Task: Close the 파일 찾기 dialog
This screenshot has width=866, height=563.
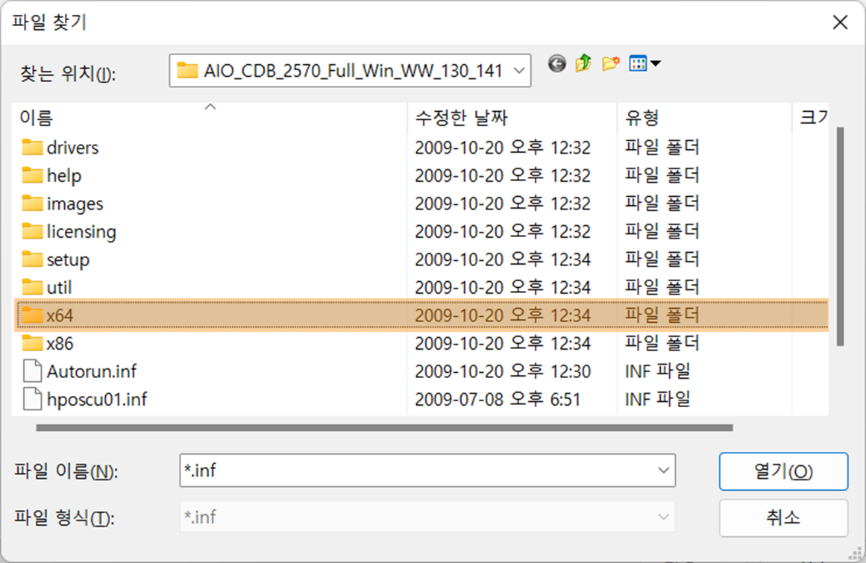Action: pos(840,23)
